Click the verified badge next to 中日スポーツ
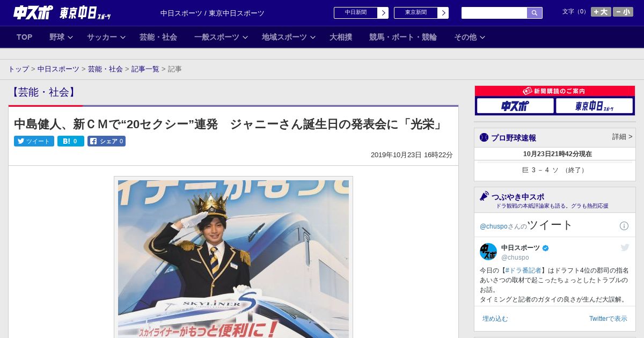 (546, 248)
